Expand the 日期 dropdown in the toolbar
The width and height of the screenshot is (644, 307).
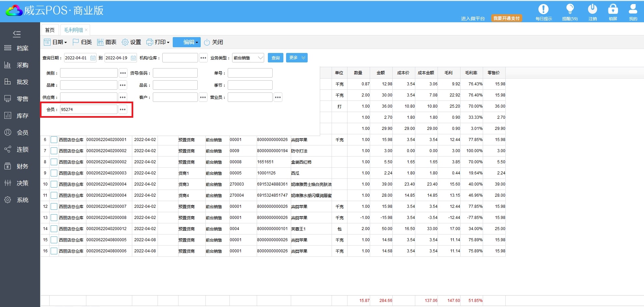[56, 42]
